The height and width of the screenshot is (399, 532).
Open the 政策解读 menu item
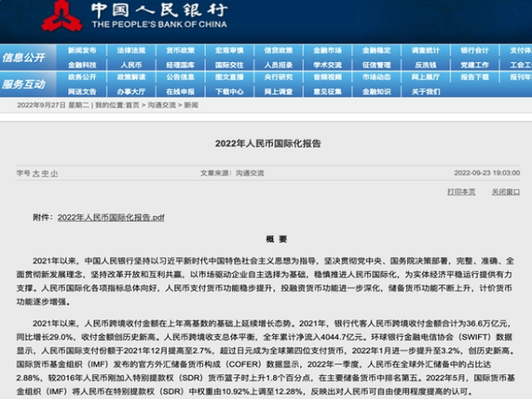(x=131, y=77)
